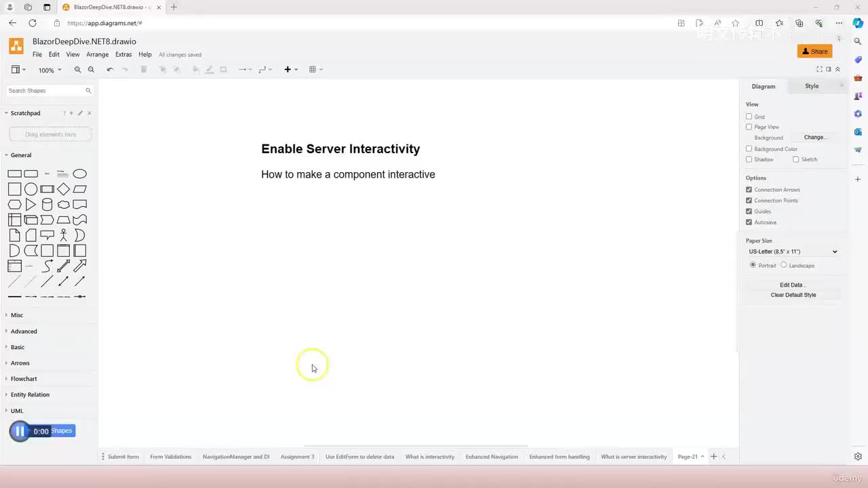Open the Paper Size dropdown

[x=793, y=251]
